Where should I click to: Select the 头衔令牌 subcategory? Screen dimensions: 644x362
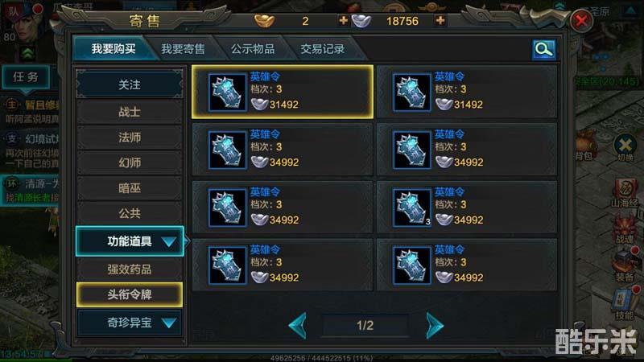130,294
